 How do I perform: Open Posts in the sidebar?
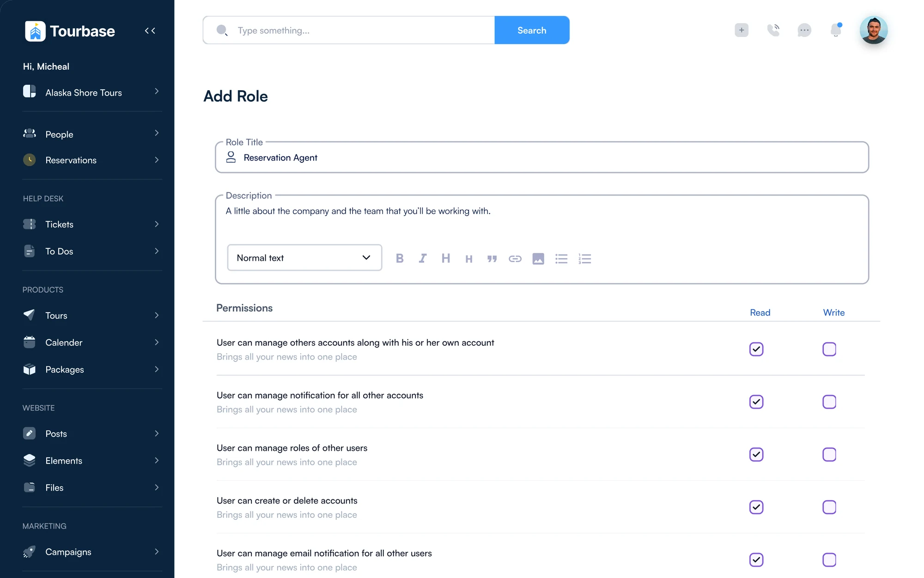pos(92,434)
